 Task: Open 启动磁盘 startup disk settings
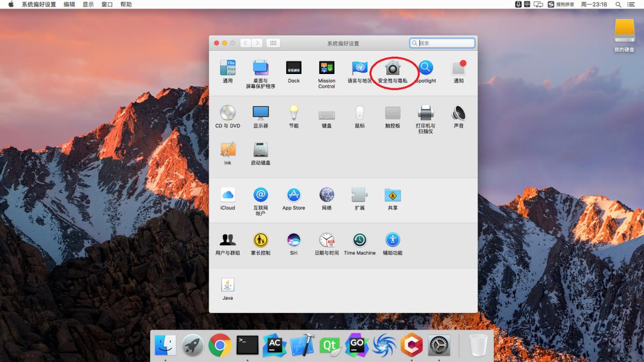point(261,150)
